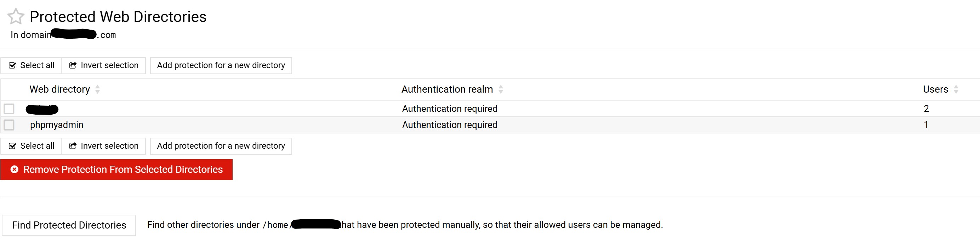980x247 pixels.
Task: Tick checkbox for redacted directory row
Action: (x=9, y=109)
